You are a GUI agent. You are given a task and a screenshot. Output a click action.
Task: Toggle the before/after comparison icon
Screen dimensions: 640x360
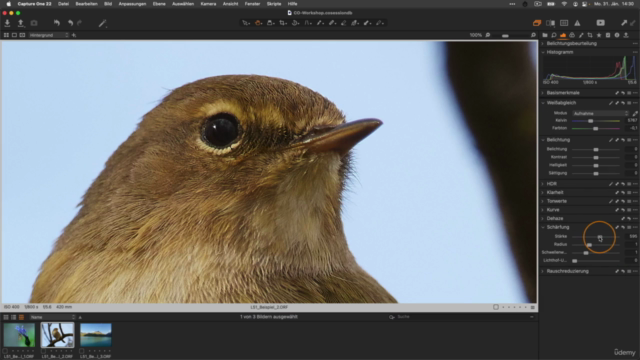pyautogui.click(x=550, y=23)
